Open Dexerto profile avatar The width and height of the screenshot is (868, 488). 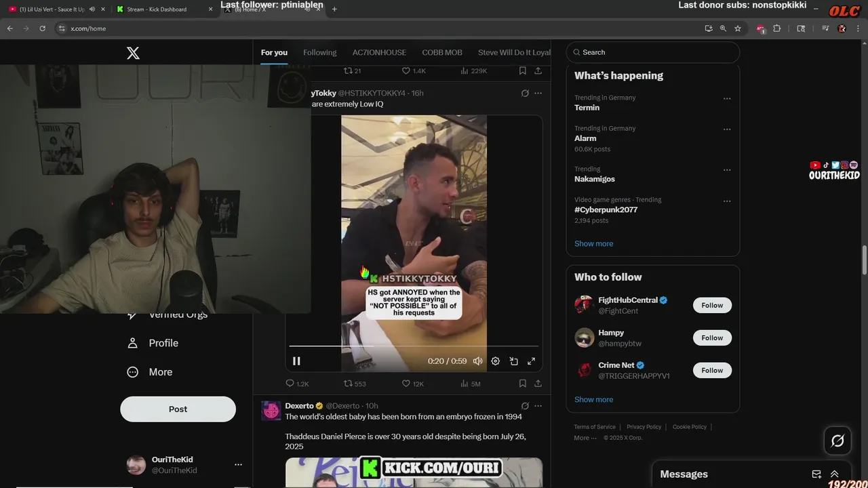point(271,411)
